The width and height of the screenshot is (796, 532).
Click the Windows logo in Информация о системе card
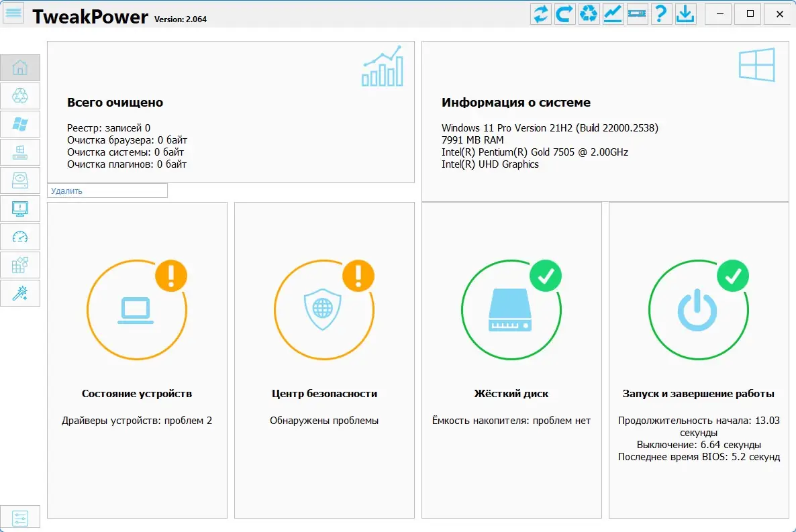(757, 65)
